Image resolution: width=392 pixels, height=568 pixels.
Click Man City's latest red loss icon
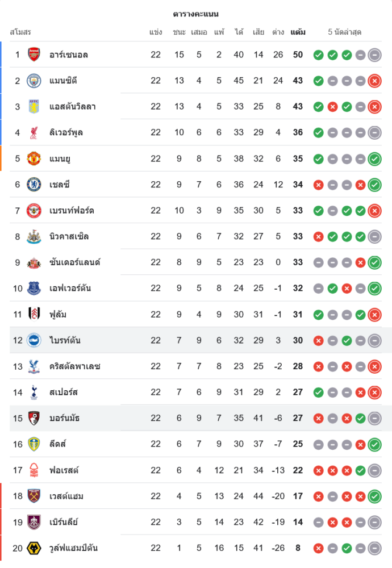(374, 81)
